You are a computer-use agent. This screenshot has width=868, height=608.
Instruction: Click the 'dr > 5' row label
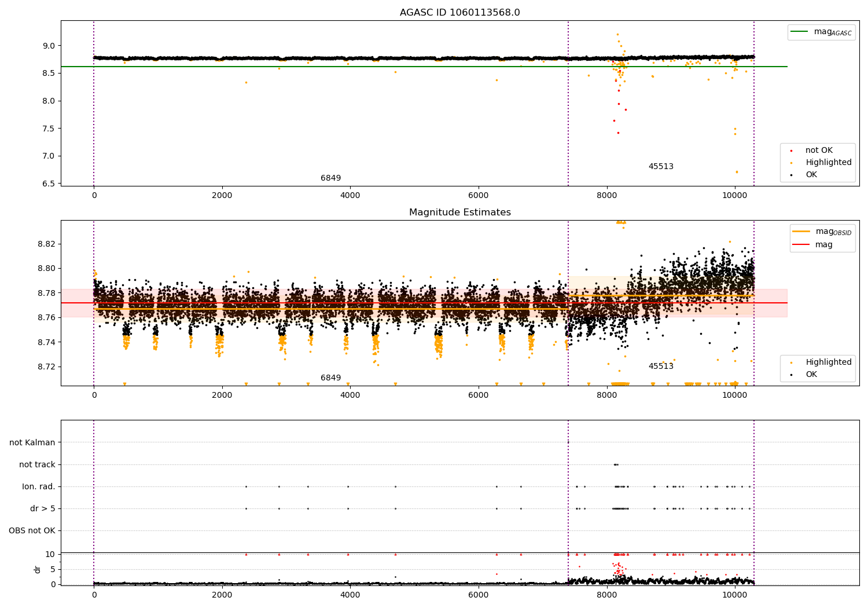point(43,509)
